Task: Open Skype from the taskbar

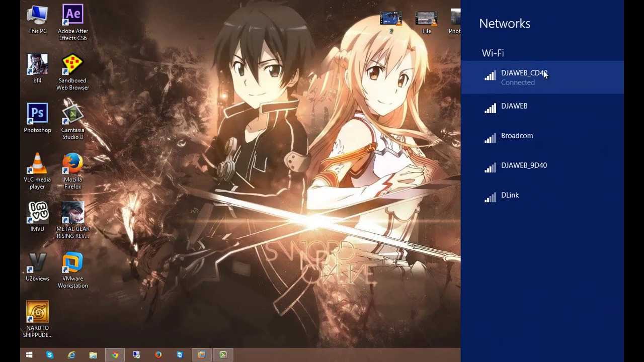Action: coord(50,355)
